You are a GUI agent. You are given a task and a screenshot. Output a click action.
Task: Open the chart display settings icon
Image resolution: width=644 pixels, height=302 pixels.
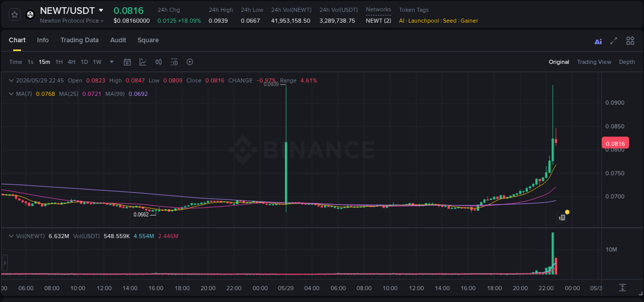(174, 62)
